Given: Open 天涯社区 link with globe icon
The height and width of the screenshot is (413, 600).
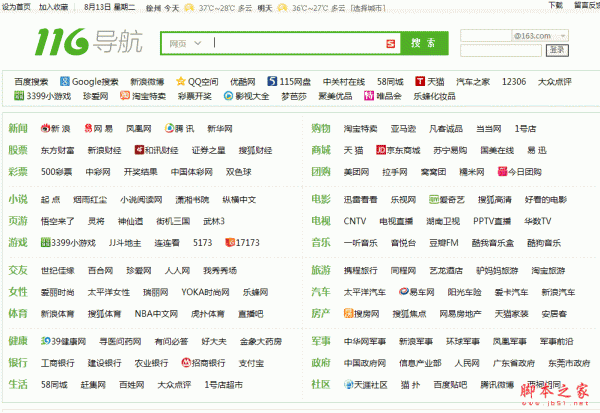Looking at the screenshot, I should pyautogui.click(x=365, y=384).
